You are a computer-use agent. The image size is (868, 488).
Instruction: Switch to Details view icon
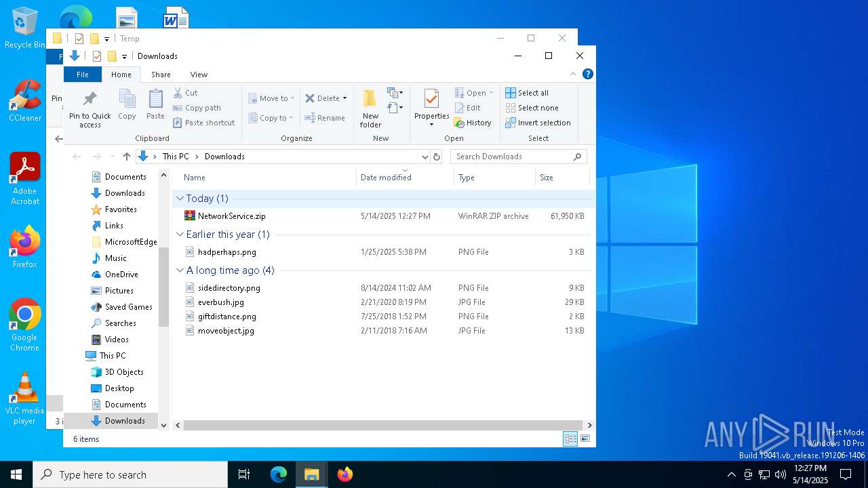tap(571, 439)
